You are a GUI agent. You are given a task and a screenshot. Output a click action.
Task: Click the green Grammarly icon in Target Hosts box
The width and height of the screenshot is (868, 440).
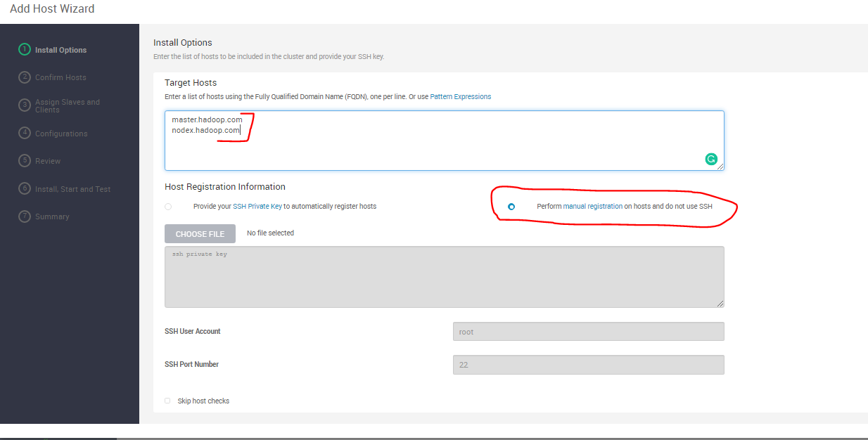tap(711, 160)
